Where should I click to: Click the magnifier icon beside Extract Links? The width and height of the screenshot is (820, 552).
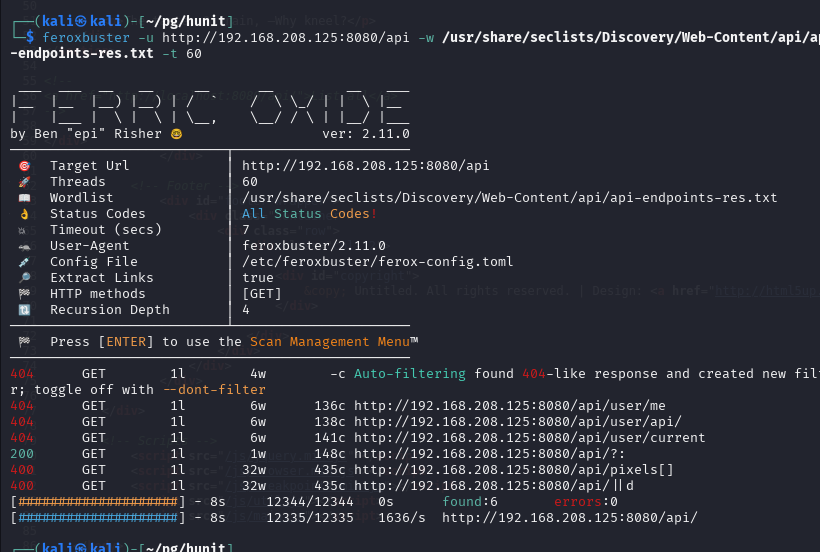click(x=25, y=278)
